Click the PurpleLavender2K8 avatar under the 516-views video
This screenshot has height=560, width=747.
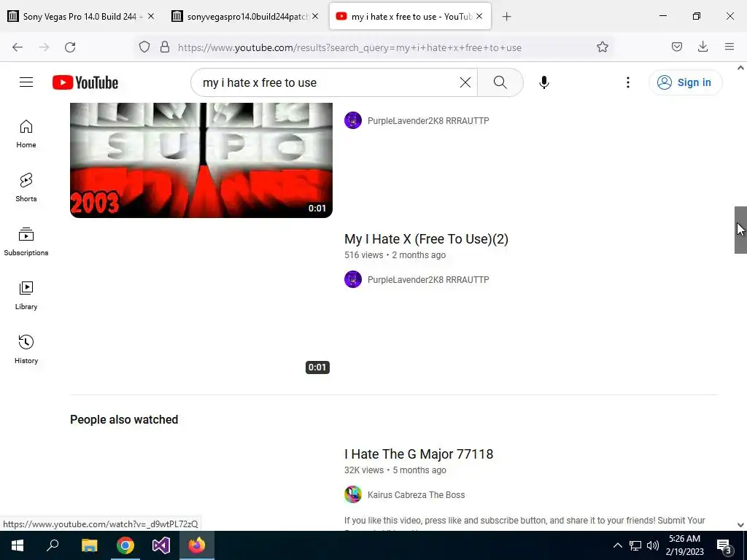pyautogui.click(x=353, y=279)
